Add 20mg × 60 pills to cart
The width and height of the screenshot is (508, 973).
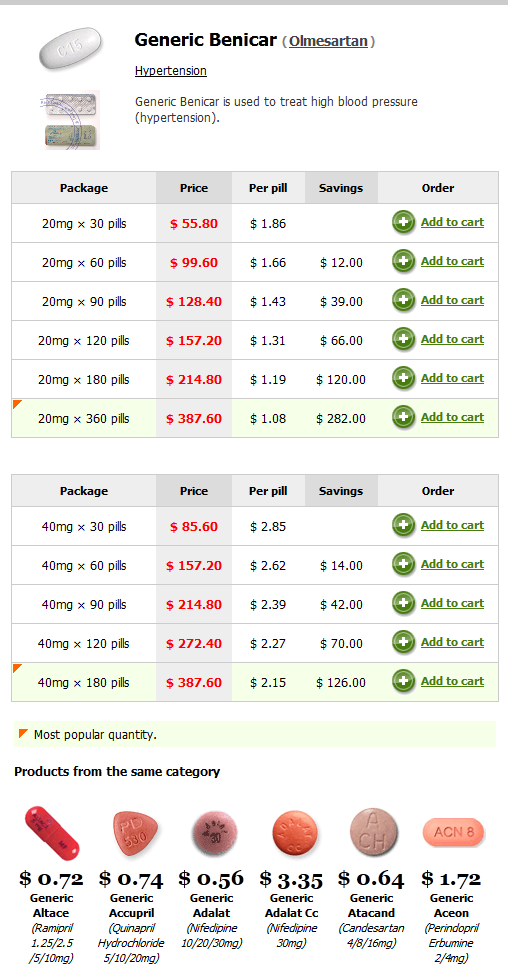452,261
